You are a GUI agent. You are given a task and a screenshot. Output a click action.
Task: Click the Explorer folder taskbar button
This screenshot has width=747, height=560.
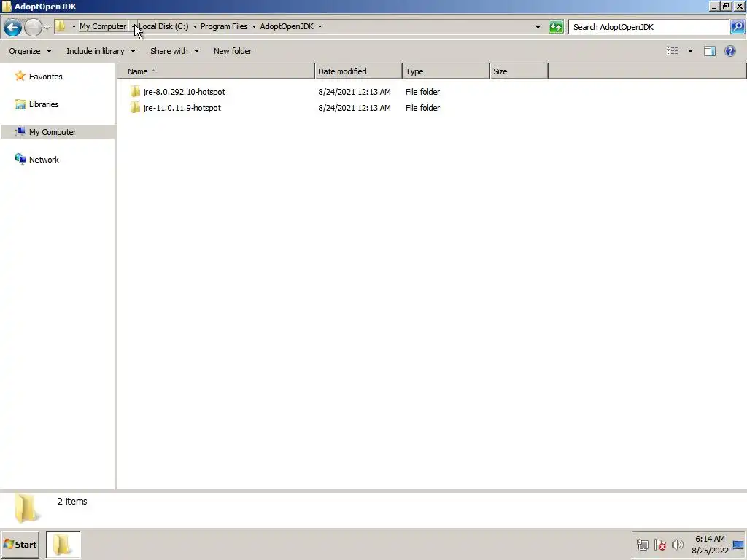[63, 544]
